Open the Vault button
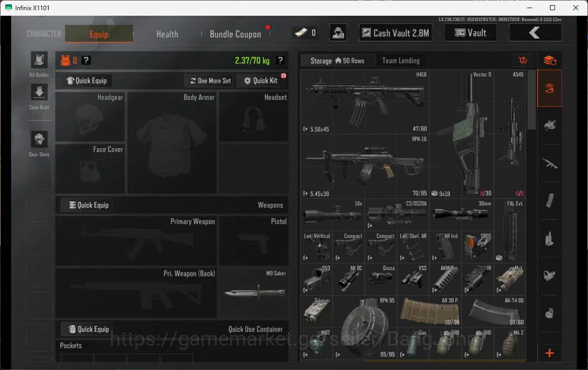Viewport: 588px width, 370px height. pyautogui.click(x=471, y=33)
